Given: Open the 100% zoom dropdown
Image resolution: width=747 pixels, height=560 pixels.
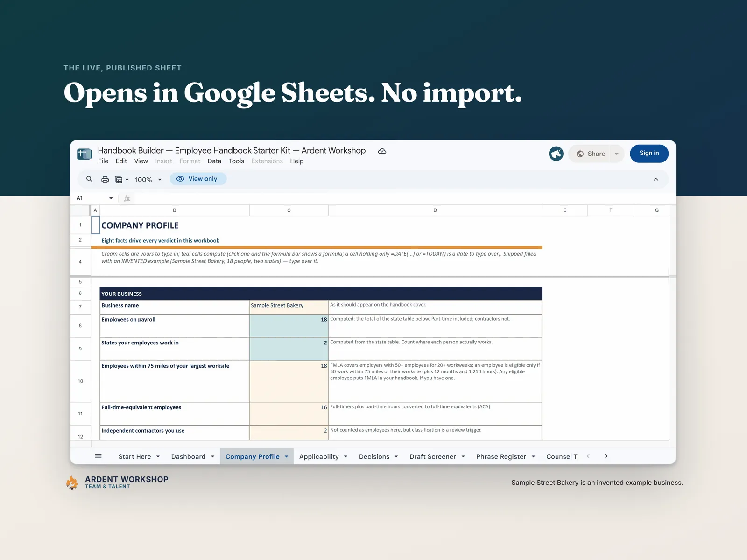Looking at the screenshot, I should (148, 180).
